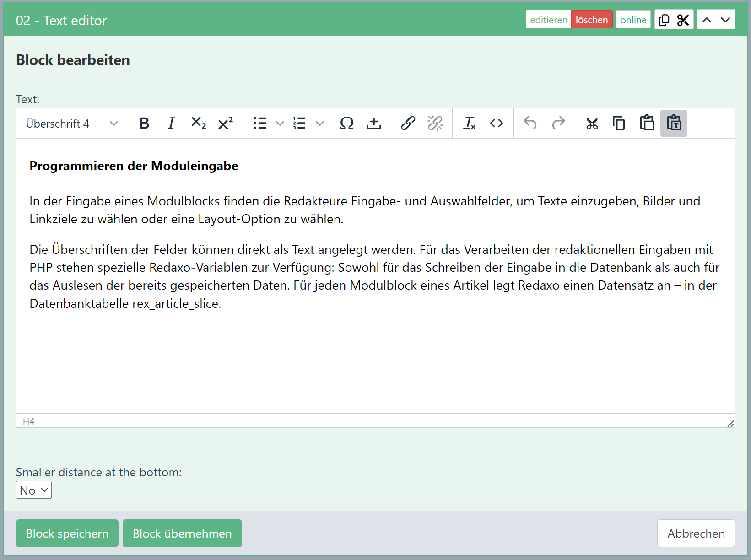Insert a special character with Omega icon
The width and height of the screenshot is (751, 560).
pyautogui.click(x=346, y=124)
